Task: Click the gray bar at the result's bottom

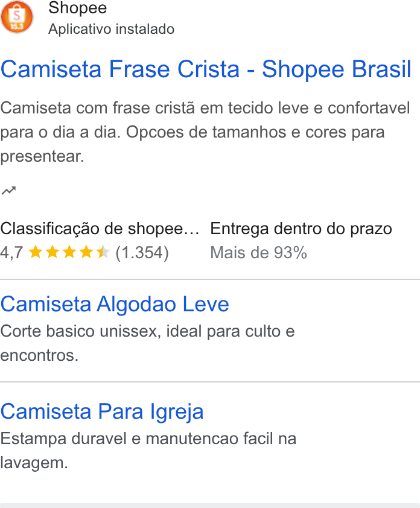Action: 210,506
